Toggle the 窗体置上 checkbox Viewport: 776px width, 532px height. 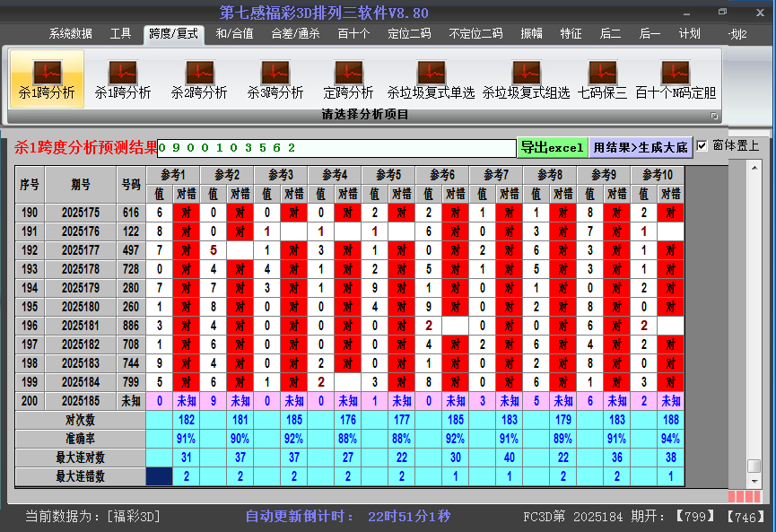[702, 146]
